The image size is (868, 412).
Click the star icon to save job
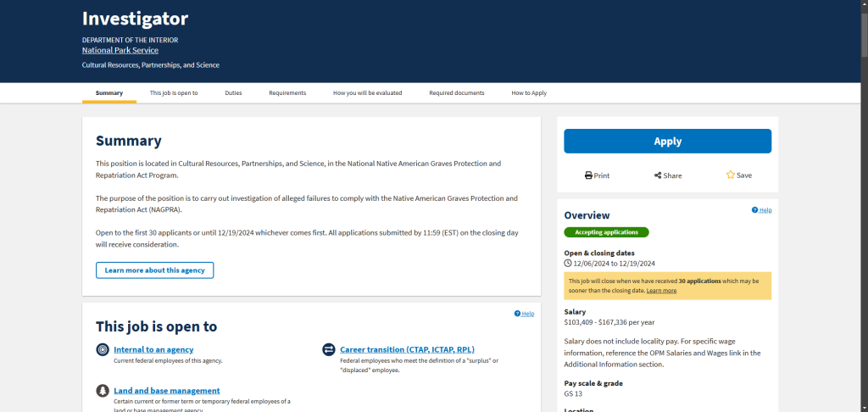[x=730, y=175]
